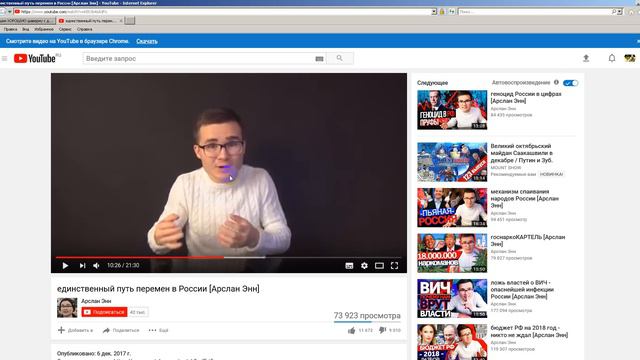Mute the video volume speaker icon
The image size is (640, 360).
(96, 266)
